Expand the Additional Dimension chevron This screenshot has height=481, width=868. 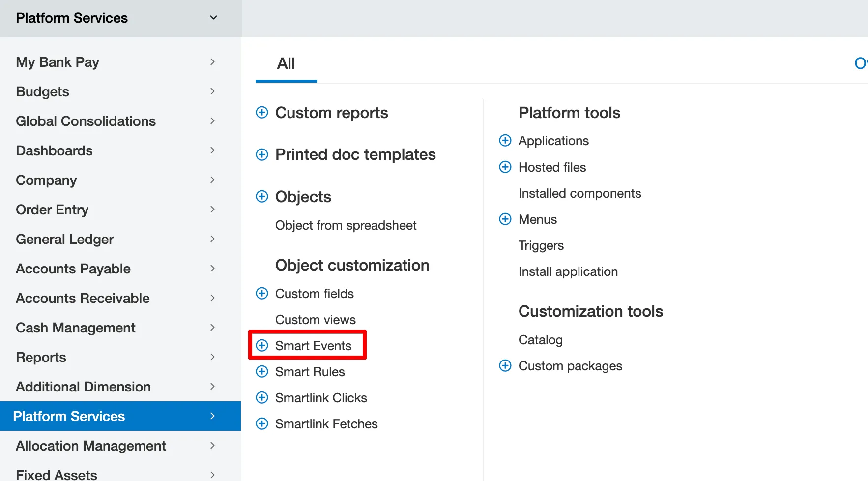(212, 387)
